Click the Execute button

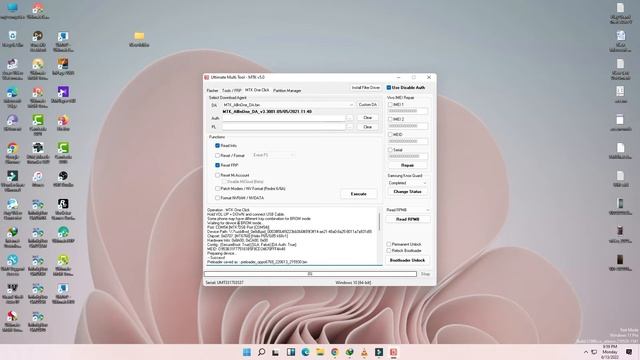[x=358, y=194]
